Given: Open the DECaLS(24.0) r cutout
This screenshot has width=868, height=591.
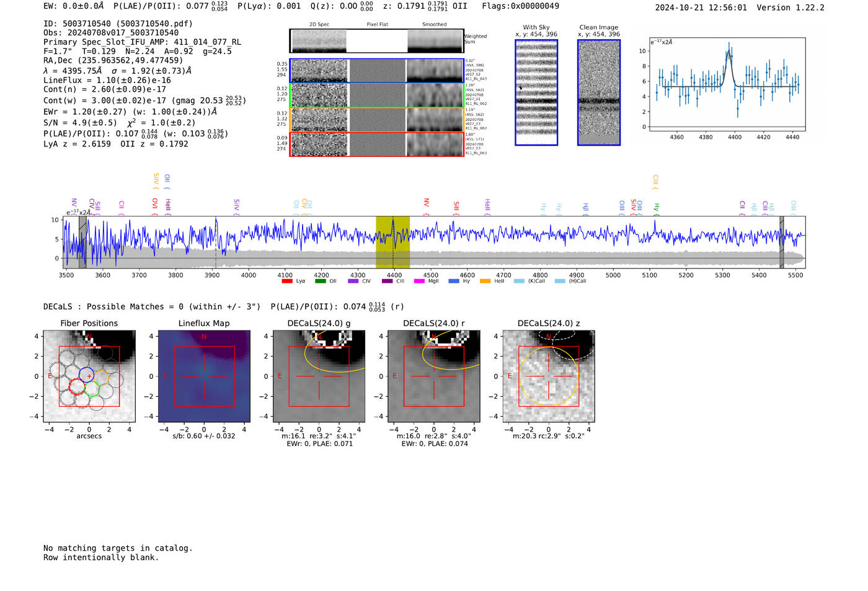Looking at the screenshot, I should 434,376.
